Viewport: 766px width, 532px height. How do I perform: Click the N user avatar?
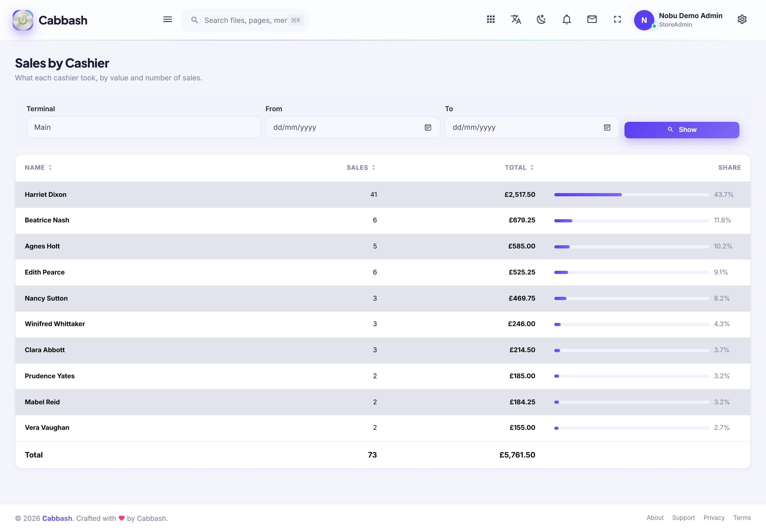pyautogui.click(x=644, y=20)
